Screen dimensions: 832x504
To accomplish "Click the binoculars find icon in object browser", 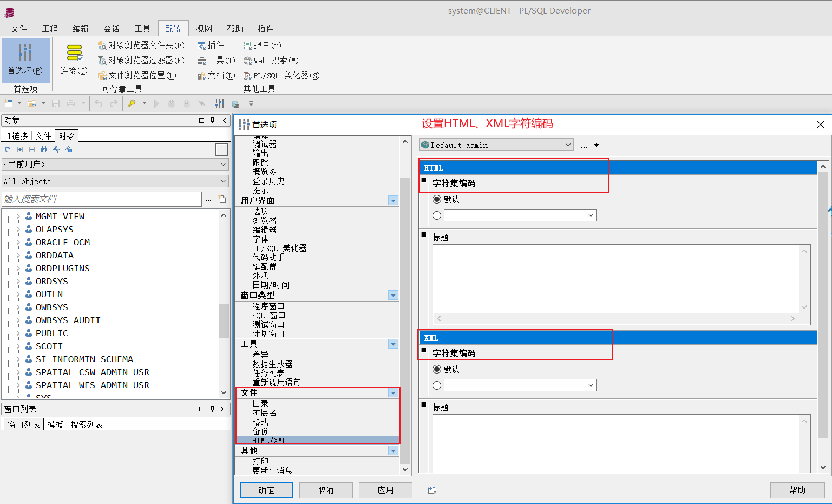I will [44, 149].
